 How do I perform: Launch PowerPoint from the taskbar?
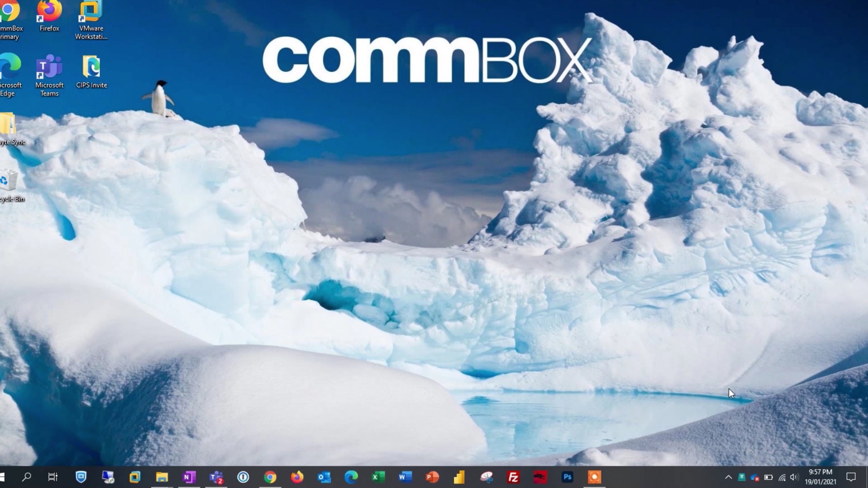[x=432, y=477]
